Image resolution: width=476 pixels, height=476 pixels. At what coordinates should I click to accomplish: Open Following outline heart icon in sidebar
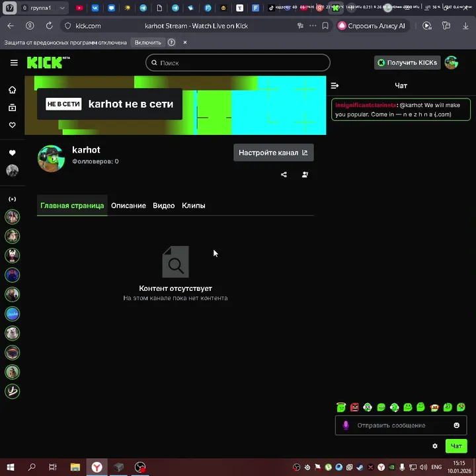point(12,125)
